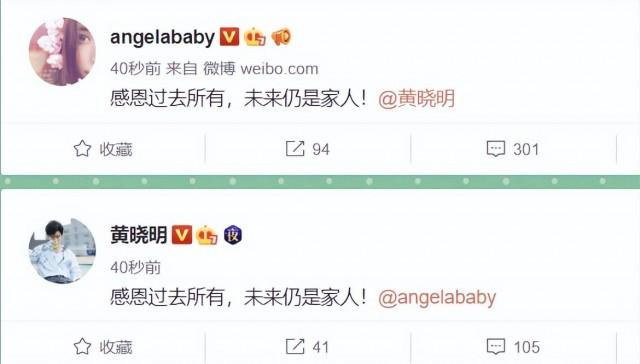Click the 40秒前 timestamp under 黄晓明
The width and height of the screenshot is (640, 364).
(x=136, y=268)
